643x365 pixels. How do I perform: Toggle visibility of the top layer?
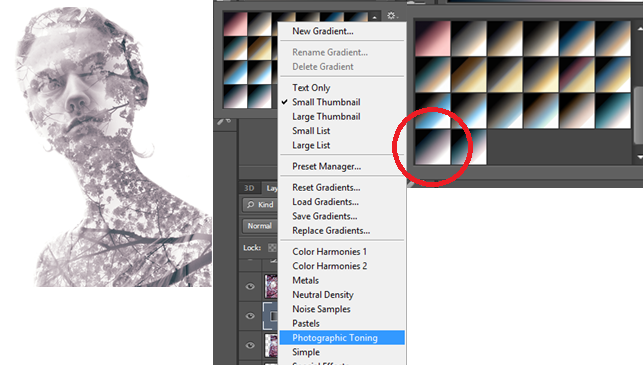point(250,287)
